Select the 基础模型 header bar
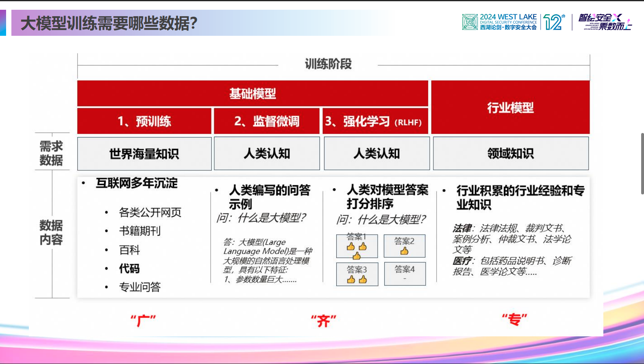The width and height of the screenshot is (644, 364). tap(252, 94)
